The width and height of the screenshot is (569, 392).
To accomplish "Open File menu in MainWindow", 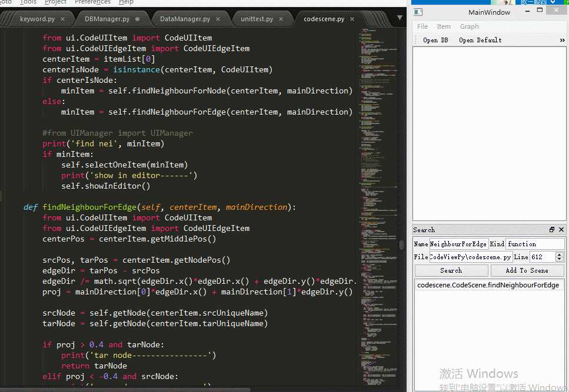I will click(x=422, y=26).
